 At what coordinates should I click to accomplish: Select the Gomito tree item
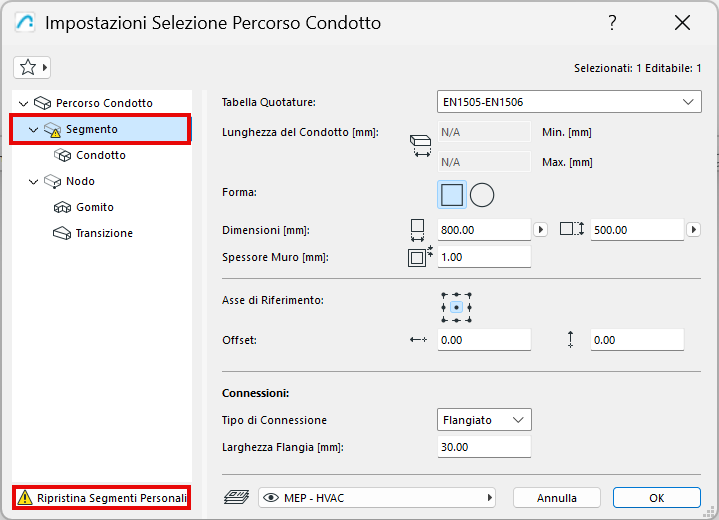coord(94,207)
